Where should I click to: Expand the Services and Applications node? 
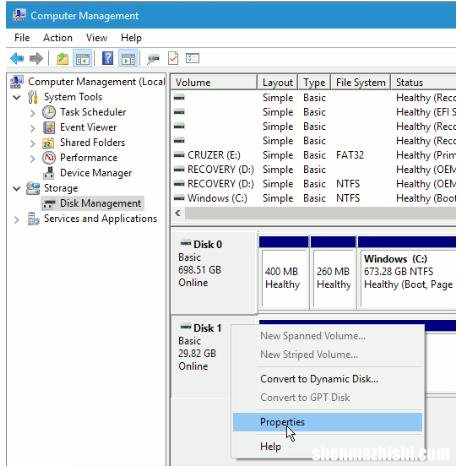click(x=17, y=220)
